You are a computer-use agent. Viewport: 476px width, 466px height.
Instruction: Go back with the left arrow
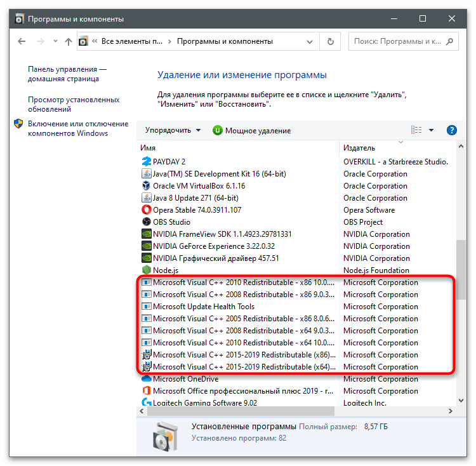[x=22, y=41]
